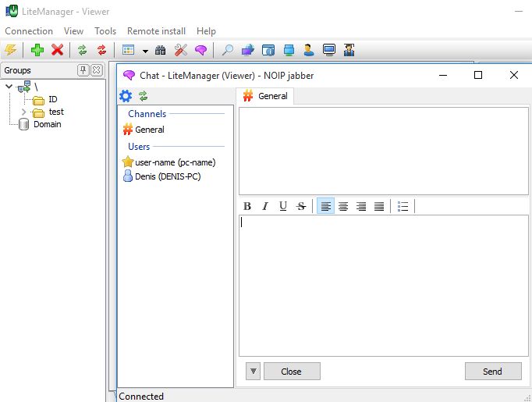Open the view mode grid icon
532x402 pixels.
click(x=128, y=50)
